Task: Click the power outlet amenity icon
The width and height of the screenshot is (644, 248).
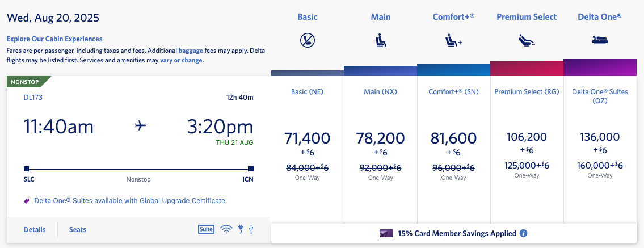Action: [241, 229]
